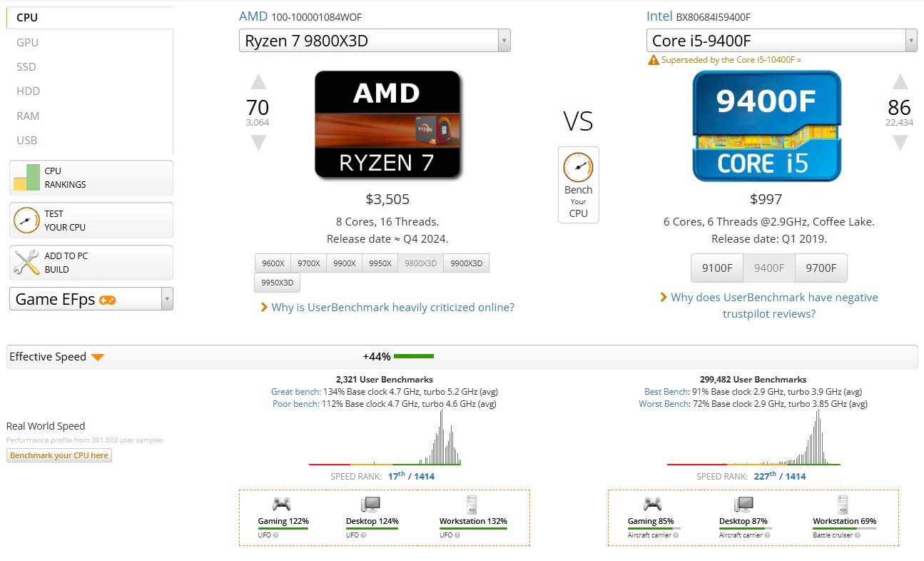Click the AMD Ryzen 7 product image
This screenshot has width=924, height=561.
coord(387,124)
